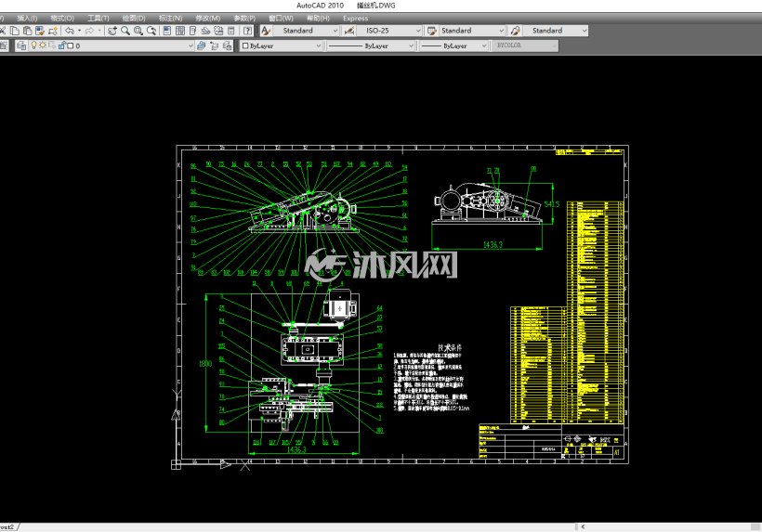This screenshot has height=532, width=762.
Task: Open the 修改(M) menu
Action: pos(208,19)
